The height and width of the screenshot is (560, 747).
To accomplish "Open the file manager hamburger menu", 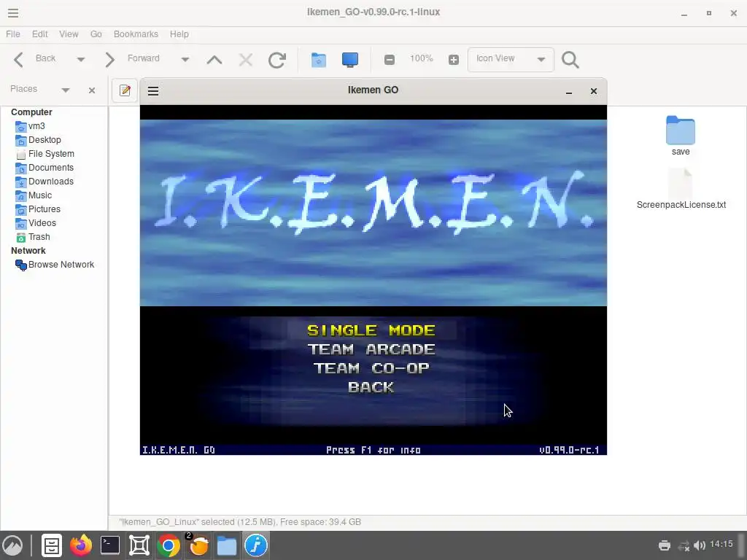I will pos(13,13).
